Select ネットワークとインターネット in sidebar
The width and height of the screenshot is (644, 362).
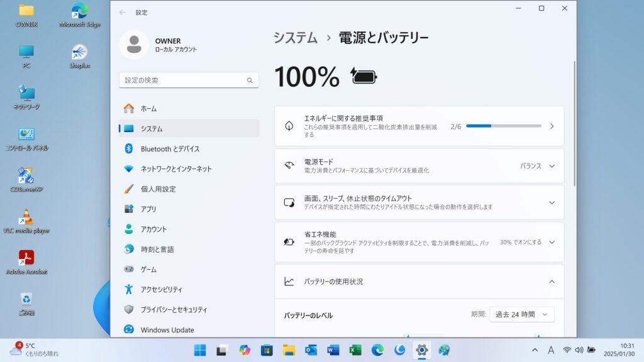click(x=176, y=169)
